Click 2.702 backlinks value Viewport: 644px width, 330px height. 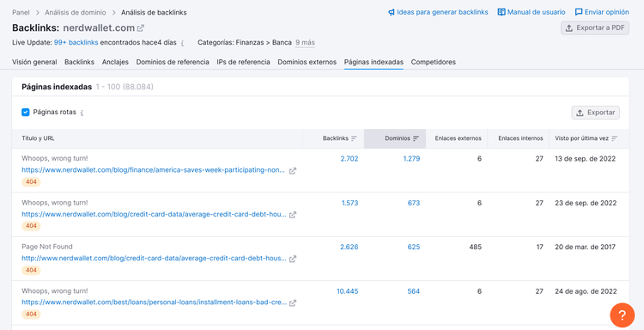coord(349,159)
